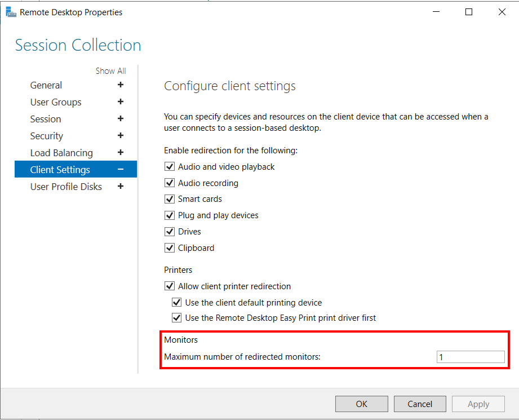The height and width of the screenshot is (420, 519).
Task: Click the Remote Desktop Properties title bar icon
Action: [11, 12]
